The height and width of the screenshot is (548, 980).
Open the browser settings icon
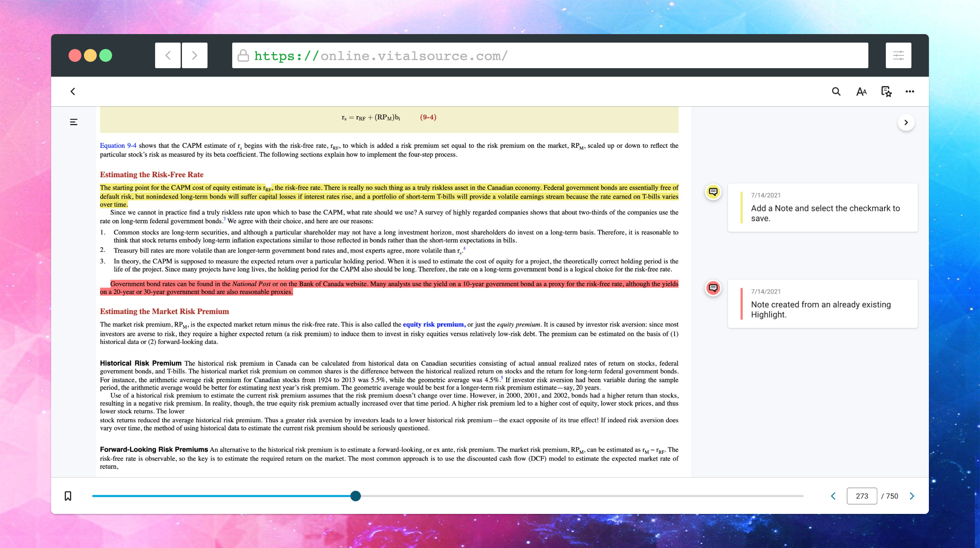[x=899, y=55]
